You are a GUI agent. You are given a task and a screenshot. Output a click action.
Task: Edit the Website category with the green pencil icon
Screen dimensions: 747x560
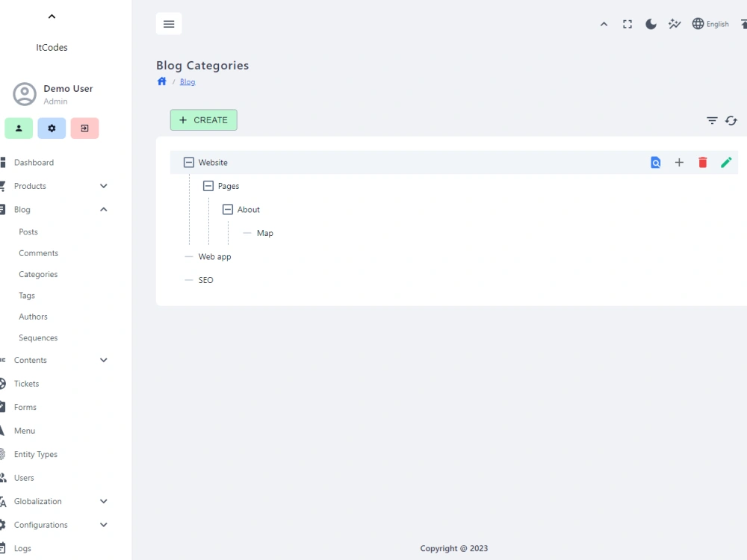coord(726,162)
